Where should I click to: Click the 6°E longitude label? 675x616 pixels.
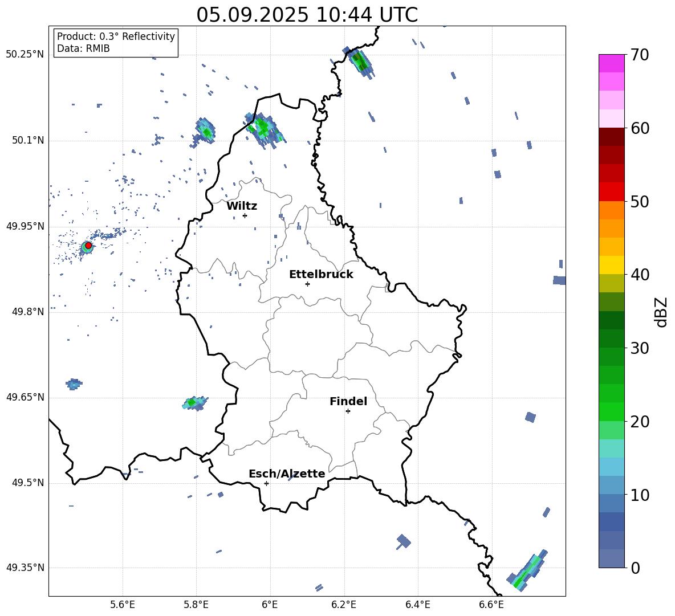[x=270, y=605]
